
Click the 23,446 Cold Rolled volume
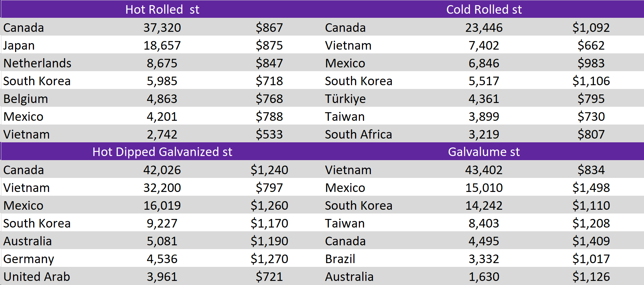click(484, 28)
